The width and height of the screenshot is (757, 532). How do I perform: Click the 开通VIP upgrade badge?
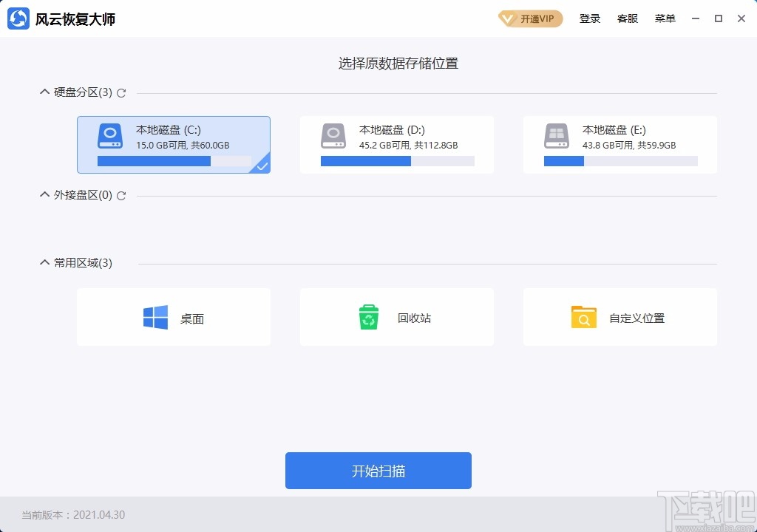529,18
